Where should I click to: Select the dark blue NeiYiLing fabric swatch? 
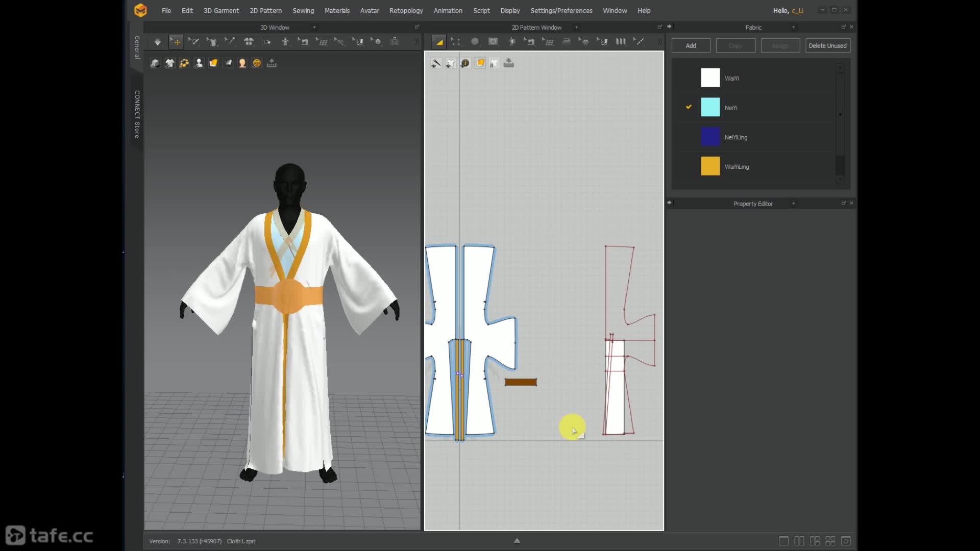pos(710,137)
